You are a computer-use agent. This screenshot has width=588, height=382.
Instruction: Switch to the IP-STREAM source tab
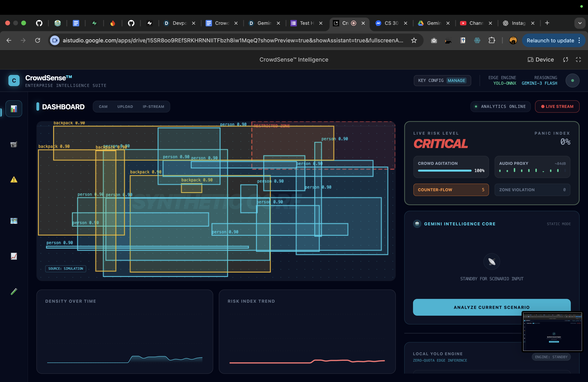[x=153, y=107]
